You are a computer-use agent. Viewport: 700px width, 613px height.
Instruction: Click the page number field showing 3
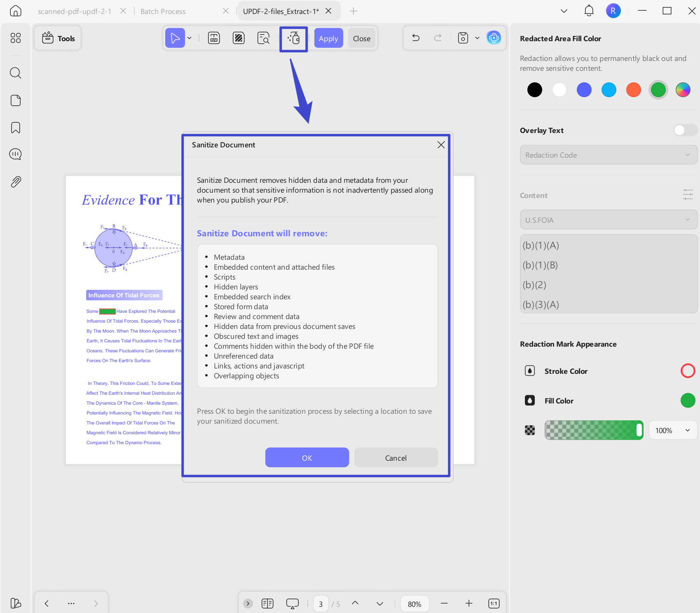click(x=321, y=604)
